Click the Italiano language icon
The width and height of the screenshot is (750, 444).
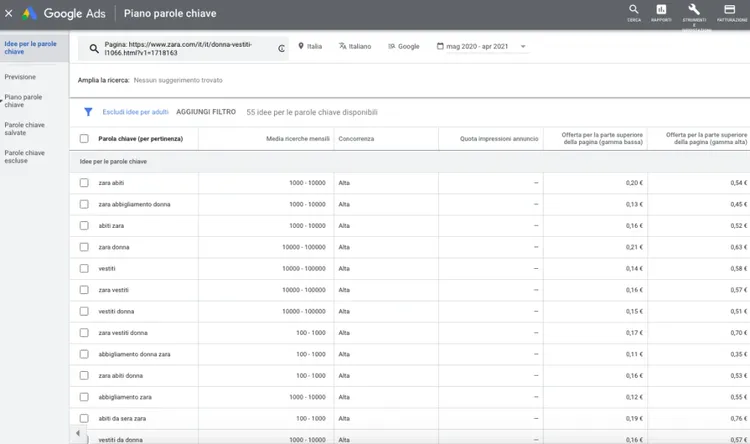pyautogui.click(x=342, y=46)
